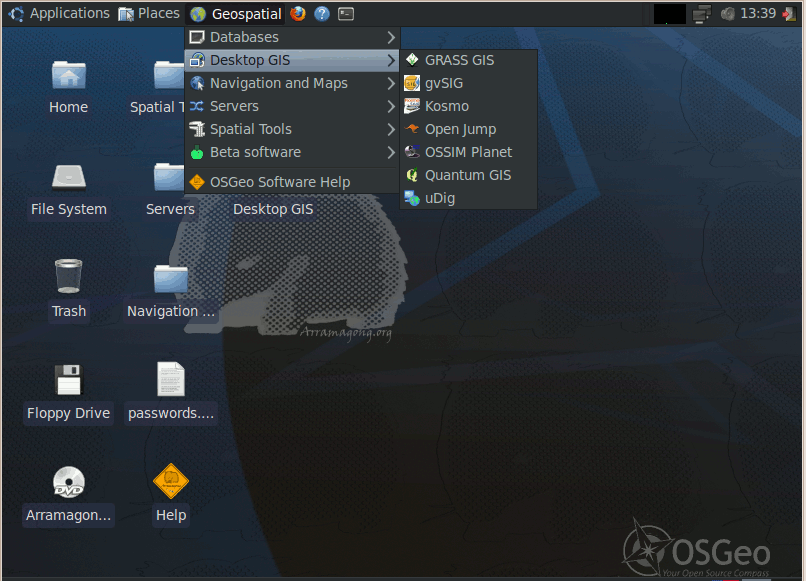806x581 pixels.
Task: Launch GRASS GIS from submenu
Action: point(468,60)
